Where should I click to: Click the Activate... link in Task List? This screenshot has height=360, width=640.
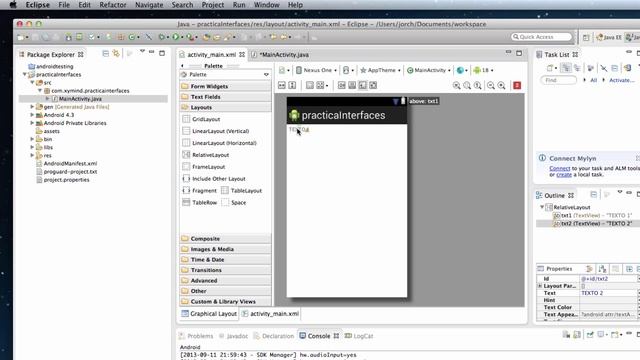(x=622, y=80)
